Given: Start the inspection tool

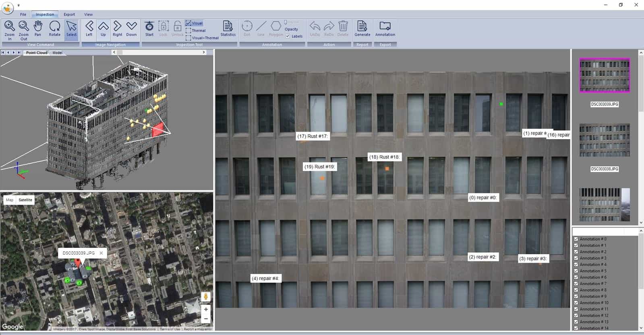Looking at the screenshot, I should tap(149, 29).
